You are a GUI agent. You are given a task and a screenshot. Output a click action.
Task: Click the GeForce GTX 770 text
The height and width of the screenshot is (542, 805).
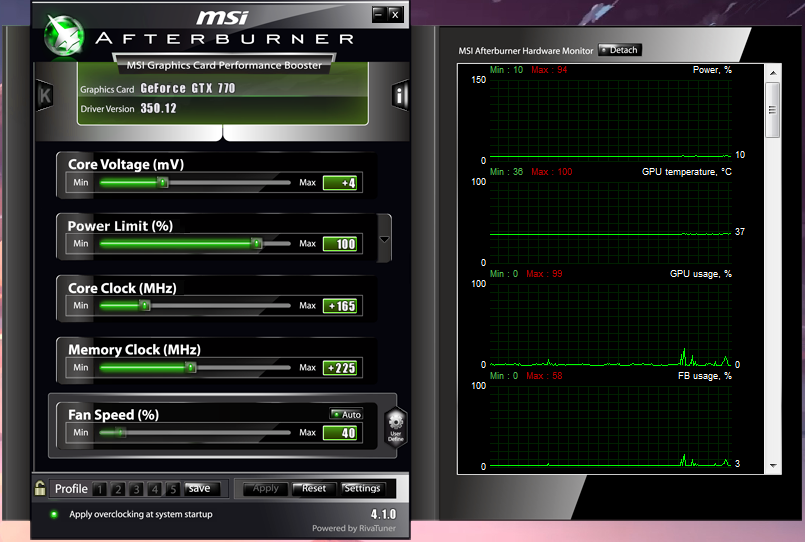187,88
